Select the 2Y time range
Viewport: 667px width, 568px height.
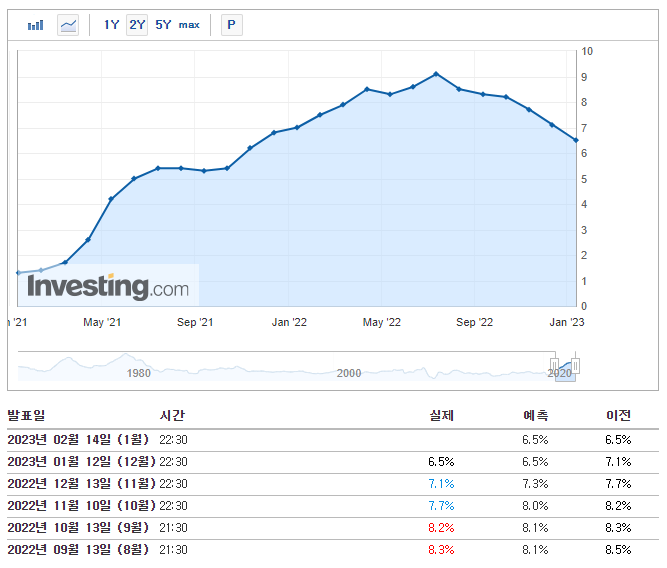point(137,25)
